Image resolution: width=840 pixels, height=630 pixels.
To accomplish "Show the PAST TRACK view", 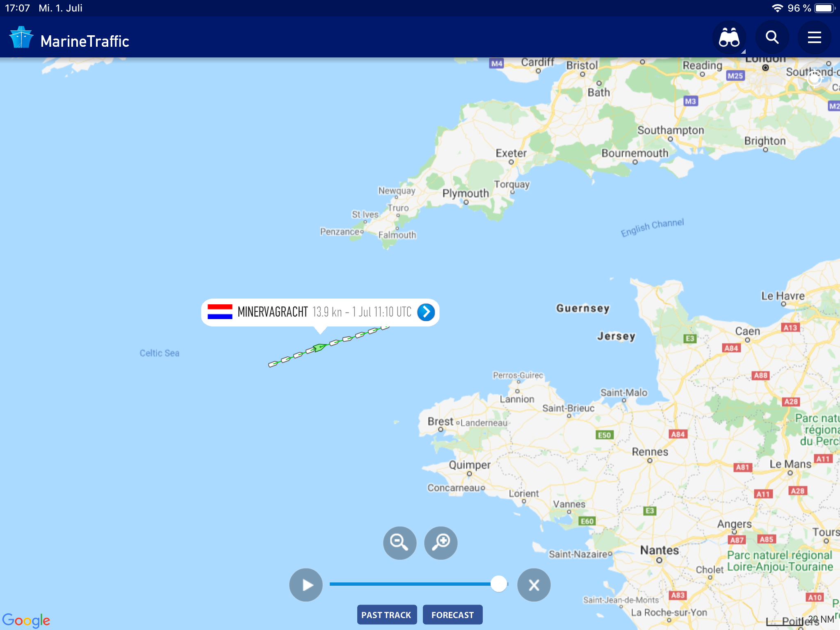I will (x=387, y=615).
